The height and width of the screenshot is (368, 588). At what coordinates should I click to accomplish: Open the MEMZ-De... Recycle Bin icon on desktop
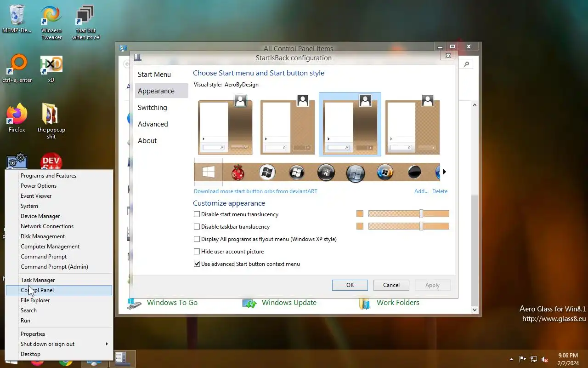click(x=17, y=20)
